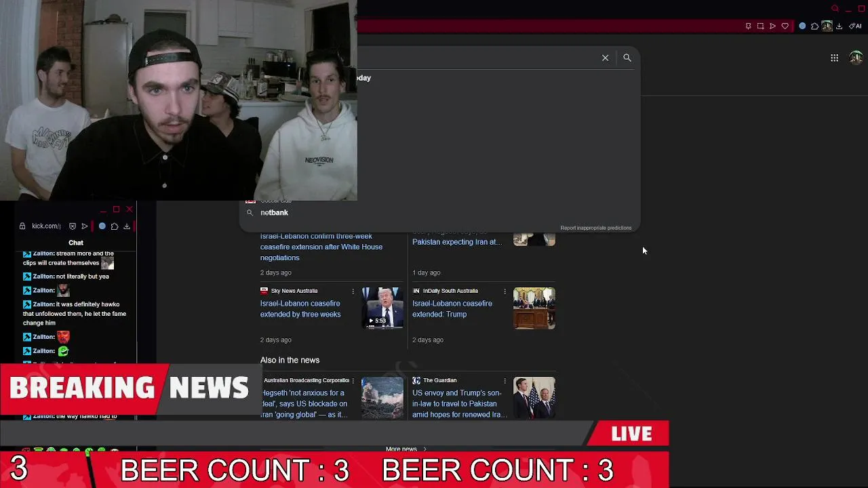This screenshot has height=488, width=868.
Task: Open options for the Australian Broadcasting Corporation article
Action: [x=353, y=381]
